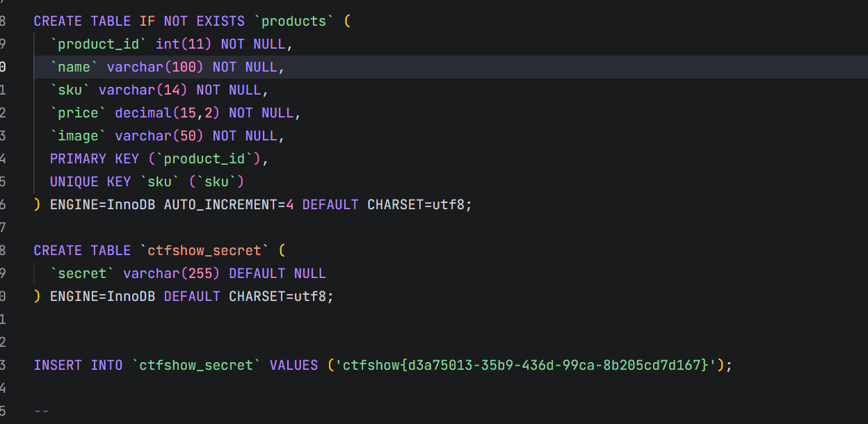Click AUTO_INCREMENT=4 in the engine line
868x424 pixels.
tap(229, 204)
